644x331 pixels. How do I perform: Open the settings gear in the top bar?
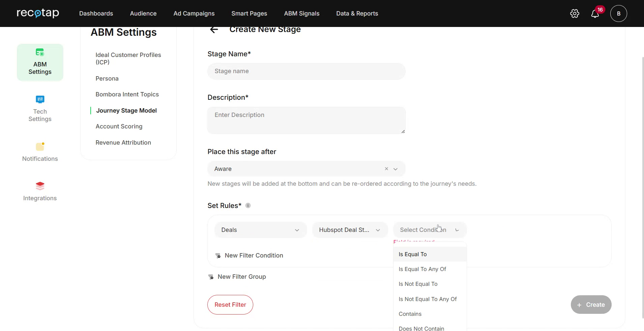pyautogui.click(x=574, y=13)
